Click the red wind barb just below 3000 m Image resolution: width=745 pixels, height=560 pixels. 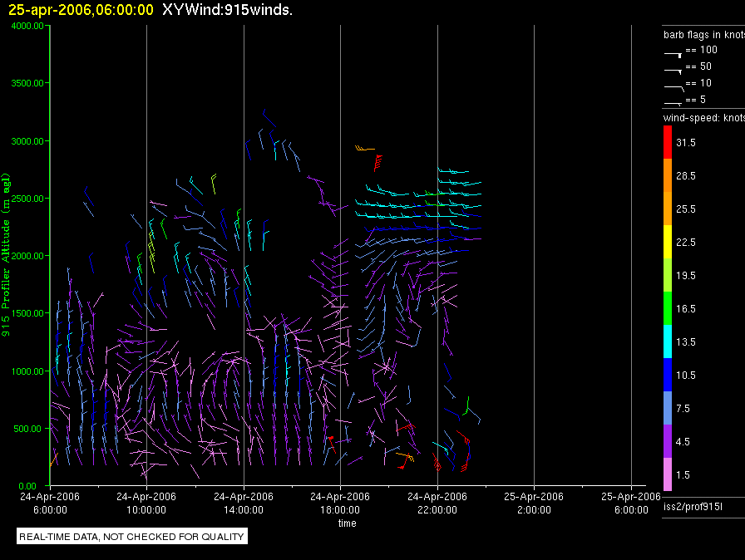pyautogui.click(x=378, y=163)
